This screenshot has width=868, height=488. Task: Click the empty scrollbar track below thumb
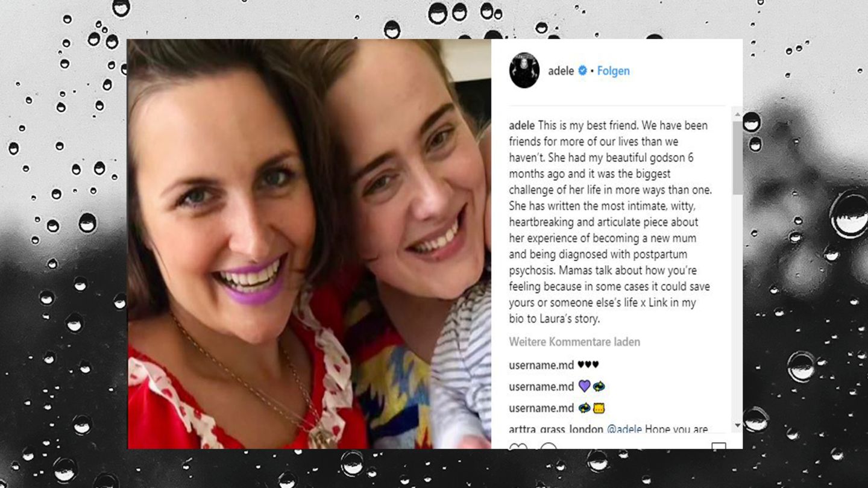737,307
